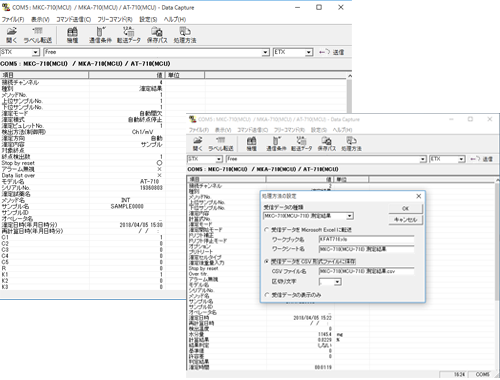Maximize the back Data Capture window

coord(319,7)
